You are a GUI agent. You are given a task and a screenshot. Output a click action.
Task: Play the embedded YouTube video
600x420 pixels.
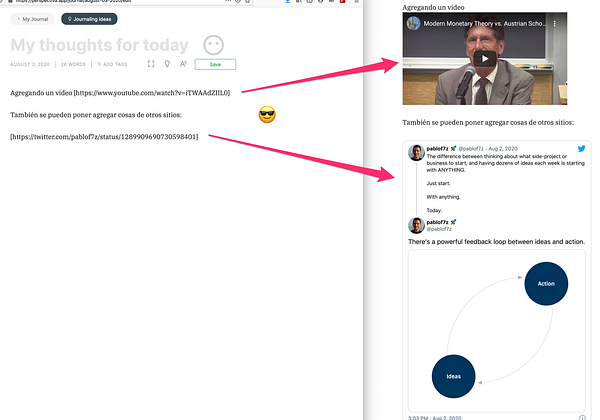click(x=485, y=59)
